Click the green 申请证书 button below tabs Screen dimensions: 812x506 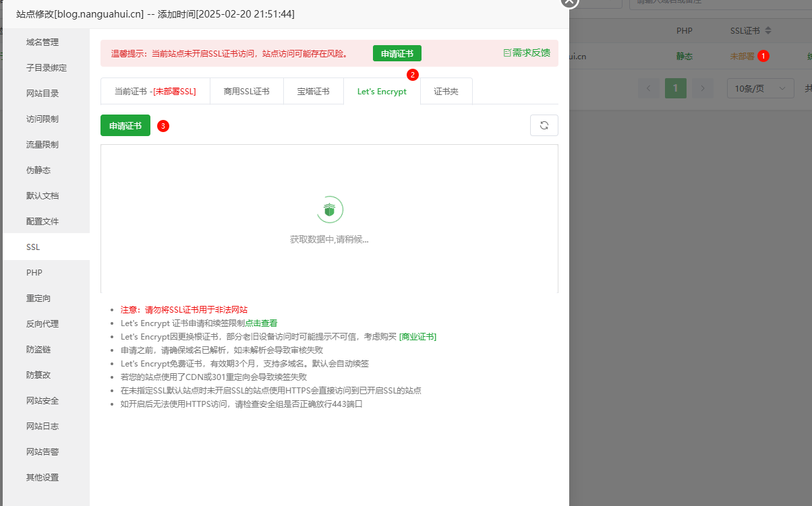coord(125,125)
